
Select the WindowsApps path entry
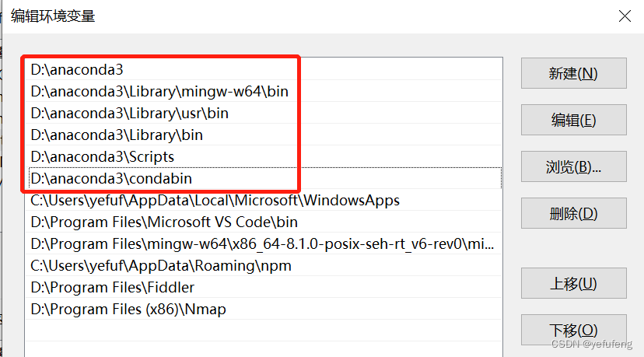[x=264, y=200]
